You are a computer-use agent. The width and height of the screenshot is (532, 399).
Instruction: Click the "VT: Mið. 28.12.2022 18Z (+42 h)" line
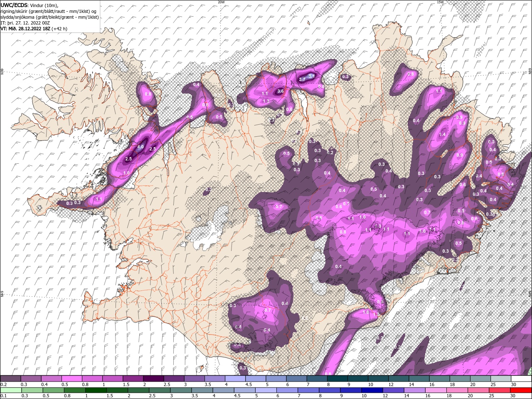[x=34, y=29]
